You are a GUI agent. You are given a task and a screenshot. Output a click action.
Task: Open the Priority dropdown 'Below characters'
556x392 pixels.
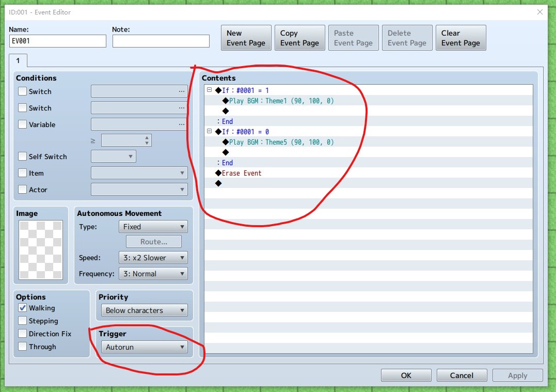point(145,310)
